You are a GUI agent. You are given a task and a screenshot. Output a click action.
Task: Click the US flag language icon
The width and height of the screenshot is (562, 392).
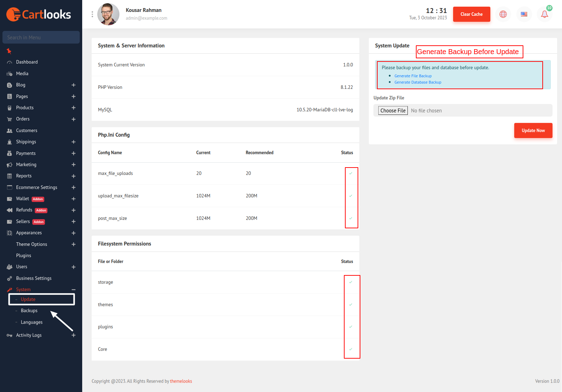524,14
